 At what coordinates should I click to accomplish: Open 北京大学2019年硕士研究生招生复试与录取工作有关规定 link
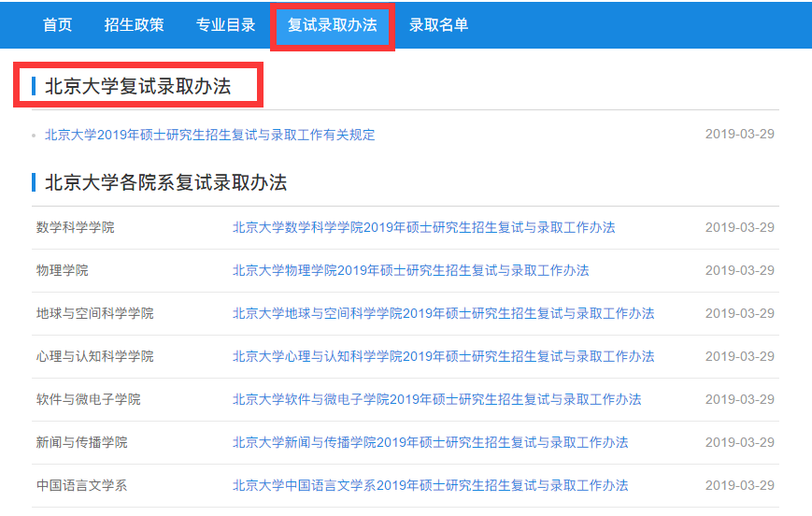tap(209, 135)
